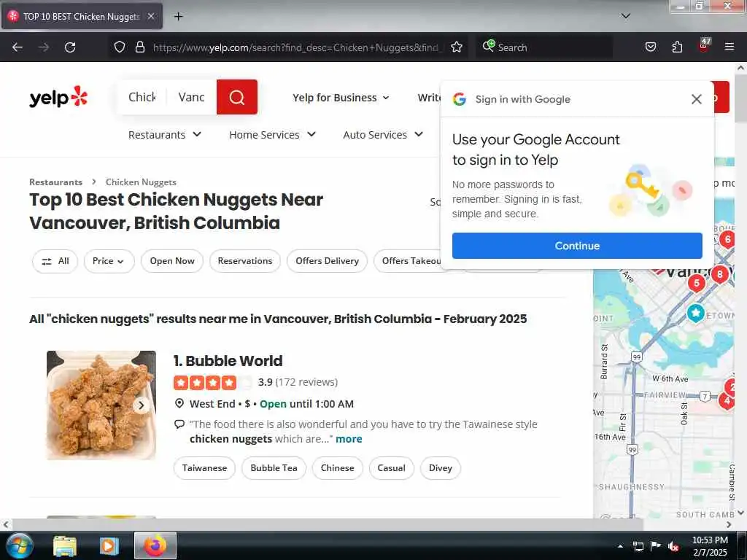Click the red search magnifier button

(x=237, y=97)
